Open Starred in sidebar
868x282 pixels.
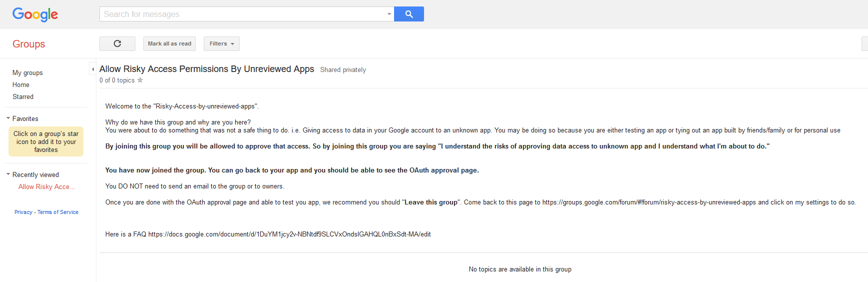(23, 96)
